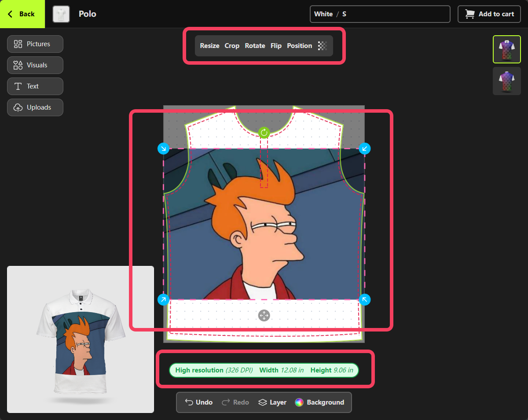The height and width of the screenshot is (420, 528).
Task: Click the Height 9.06 in value
Action: [x=332, y=370]
